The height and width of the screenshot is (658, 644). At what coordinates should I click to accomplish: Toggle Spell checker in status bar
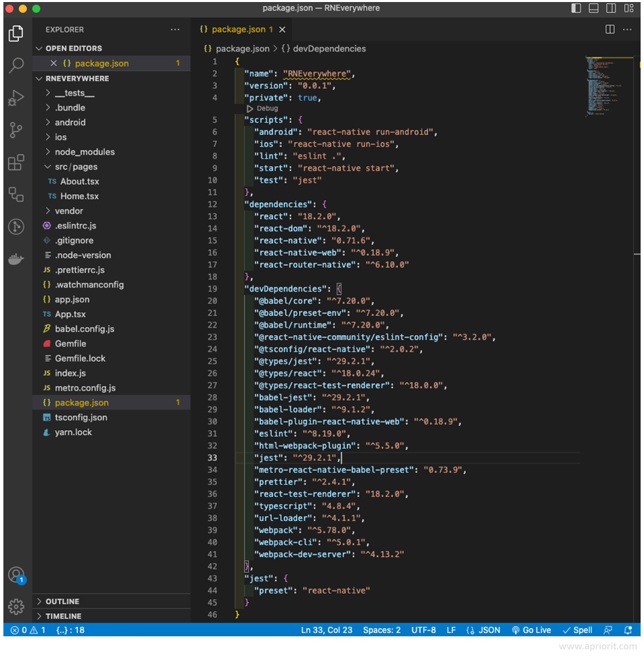click(x=578, y=630)
